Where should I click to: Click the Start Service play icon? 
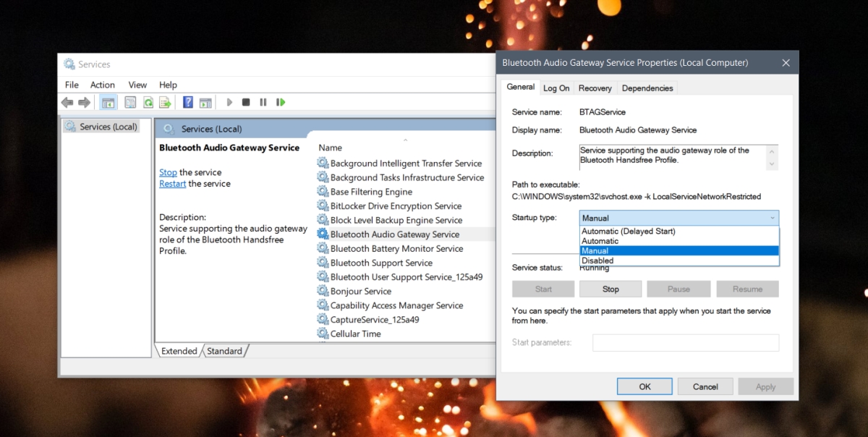(x=229, y=103)
